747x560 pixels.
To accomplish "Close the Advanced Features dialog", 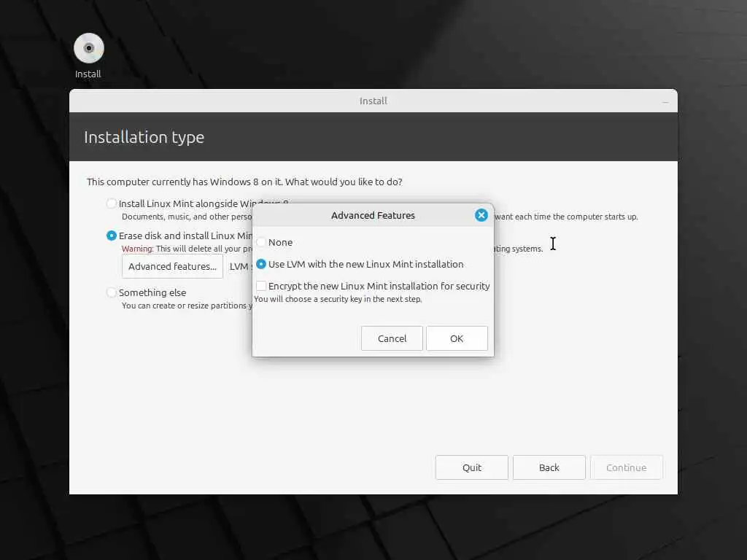I will click(481, 215).
